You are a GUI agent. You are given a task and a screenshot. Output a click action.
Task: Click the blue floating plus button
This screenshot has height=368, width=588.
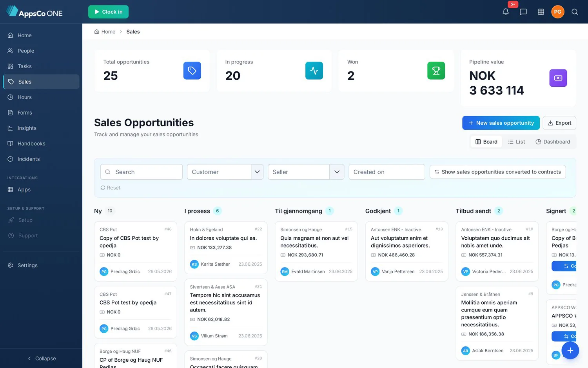point(570,350)
